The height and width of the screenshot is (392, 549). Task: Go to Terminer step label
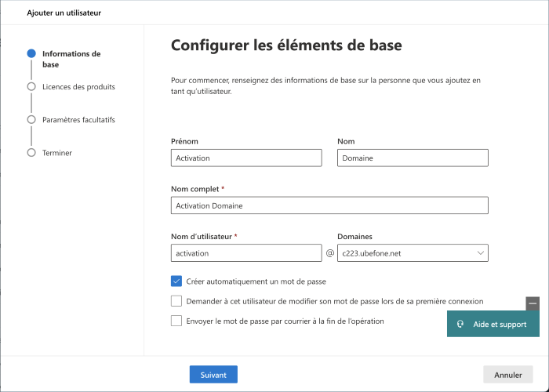57,153
